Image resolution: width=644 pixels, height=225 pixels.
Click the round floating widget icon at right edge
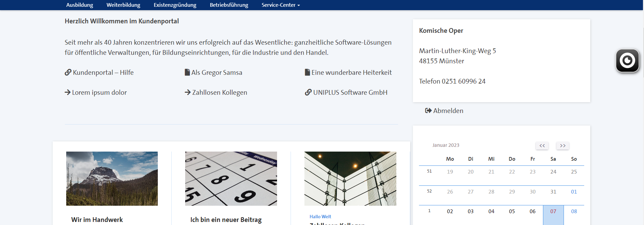627,61
